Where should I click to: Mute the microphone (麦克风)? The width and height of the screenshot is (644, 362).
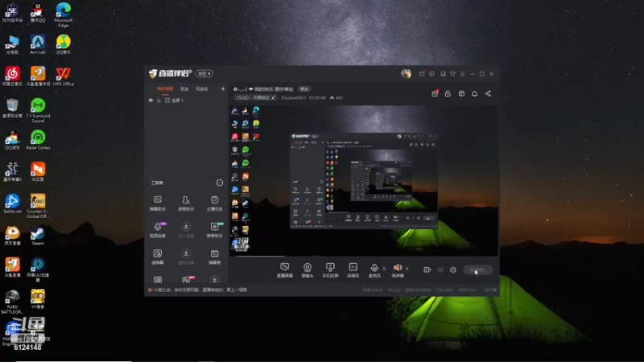(374, 270)
